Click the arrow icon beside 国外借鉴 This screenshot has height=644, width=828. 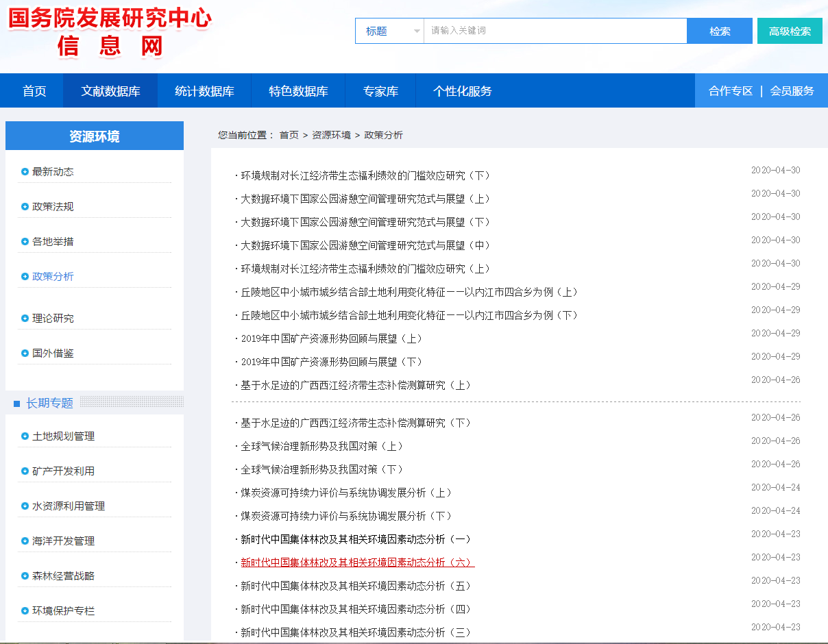[25, 354]
